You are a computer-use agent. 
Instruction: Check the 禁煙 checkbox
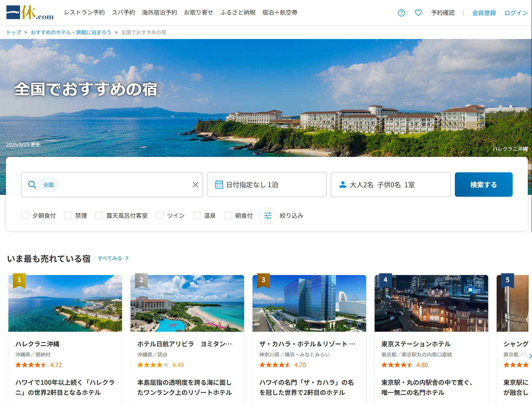click(x=68, y=216)
